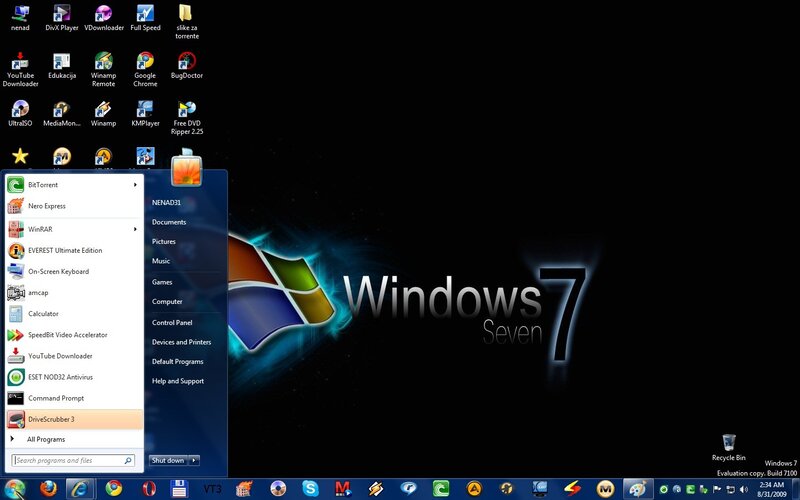Launch Opera browser from the taskbar

148,489
